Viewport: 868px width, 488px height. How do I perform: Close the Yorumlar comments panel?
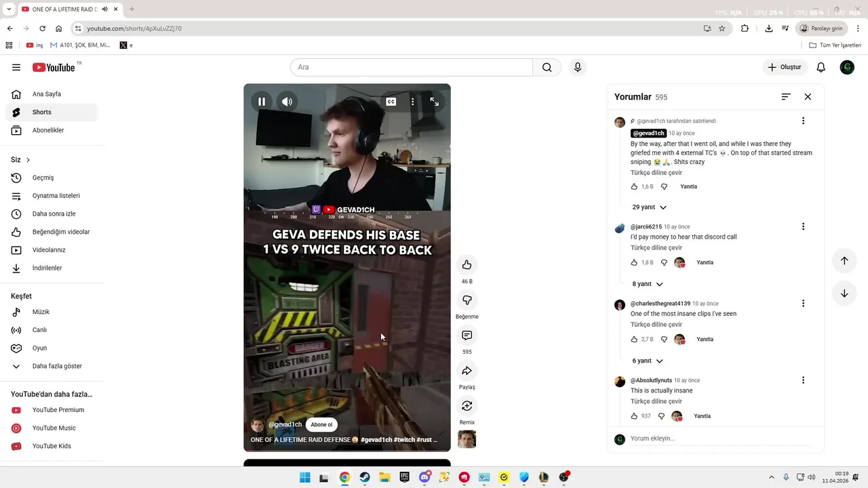point(808,97)
